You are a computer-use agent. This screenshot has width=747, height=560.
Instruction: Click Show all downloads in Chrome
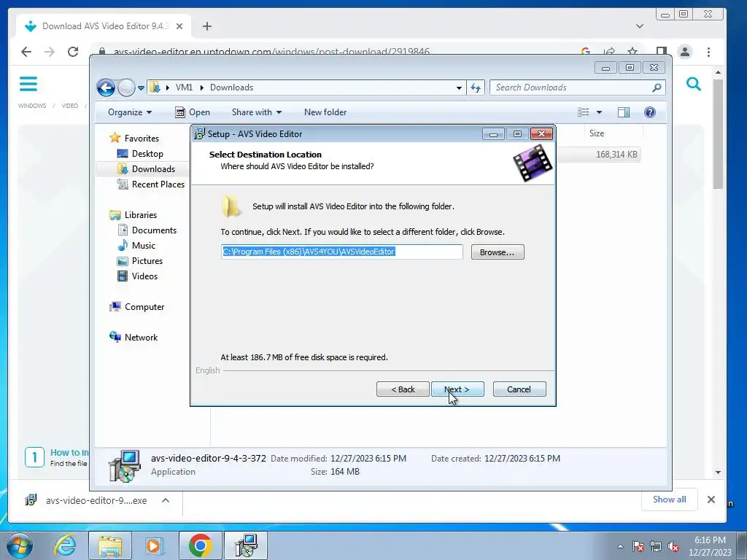670,499
